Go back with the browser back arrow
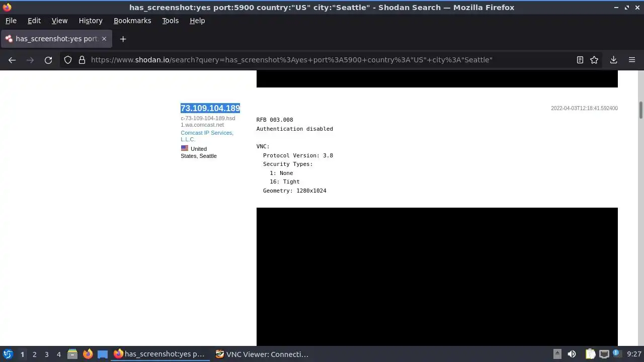Image resolution: width=644 pixels, height=362 pixels. (12, 60)
